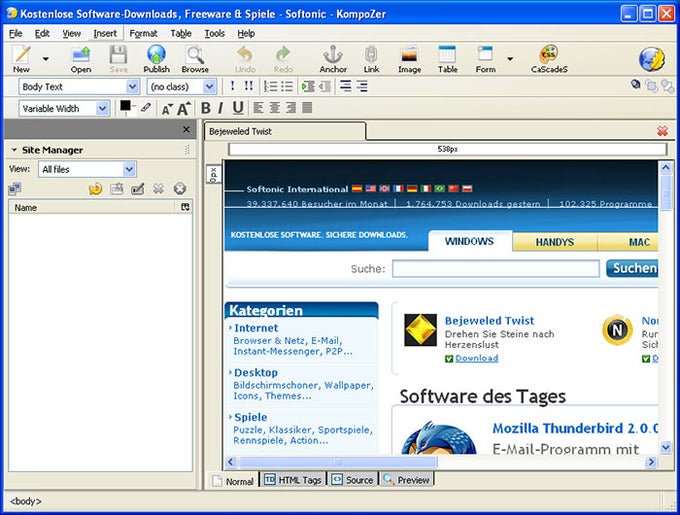Open the New button dropdown arrow
Viewport: 680px width, 515px height.
[46, 59]
